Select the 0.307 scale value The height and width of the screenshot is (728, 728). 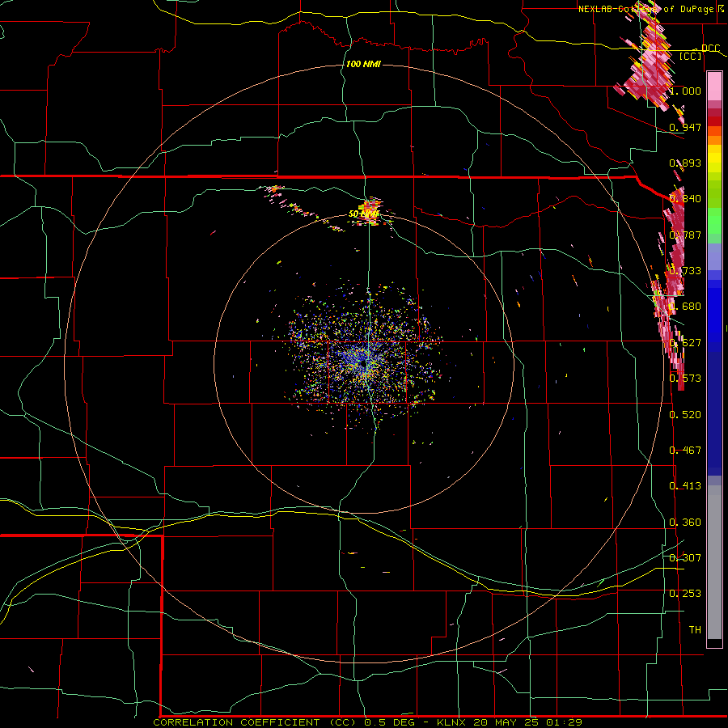(x=685, y=558)
